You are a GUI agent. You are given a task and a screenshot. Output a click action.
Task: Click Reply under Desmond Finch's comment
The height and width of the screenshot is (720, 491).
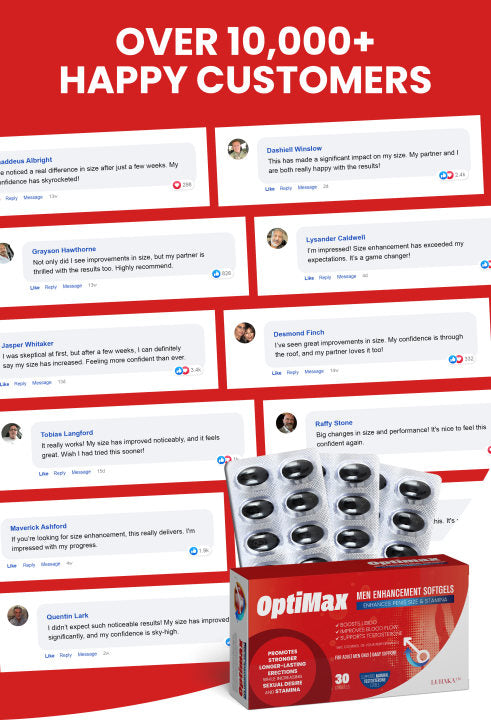(x=293, y=372)
